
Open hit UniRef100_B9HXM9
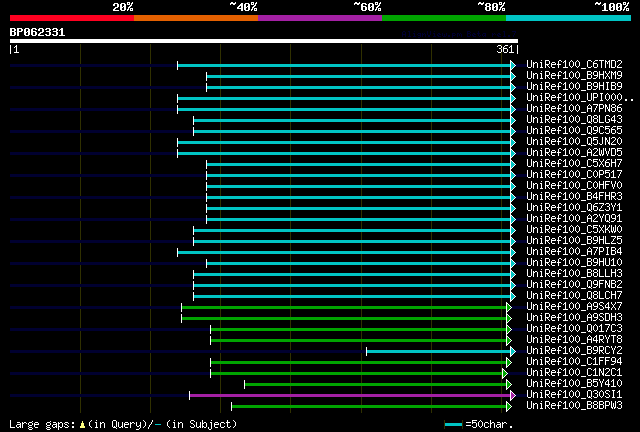point(574,76)
